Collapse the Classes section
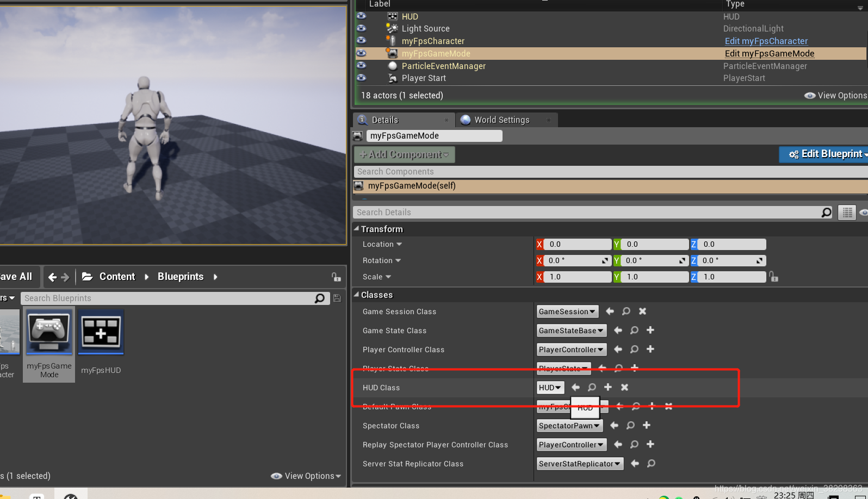The width and height of the screenshot is (868, 499). [x=357, y=295]
